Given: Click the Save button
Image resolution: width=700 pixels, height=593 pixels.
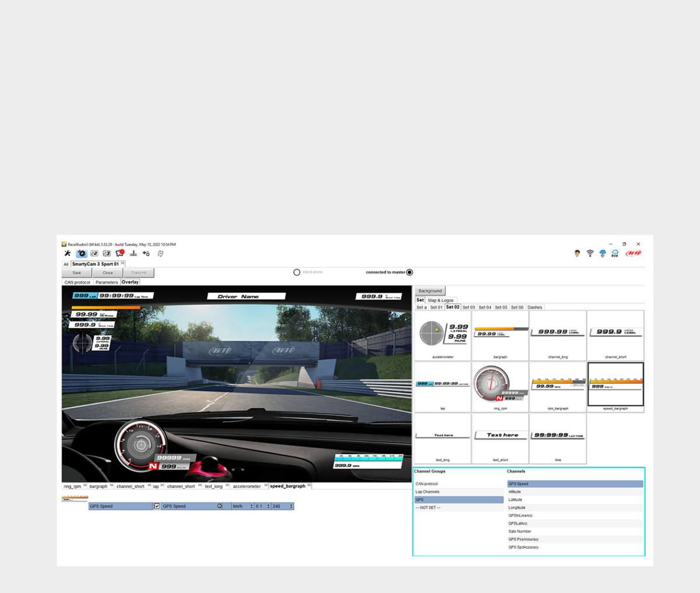Looking at the screenshot, I should tap(77, 273).
